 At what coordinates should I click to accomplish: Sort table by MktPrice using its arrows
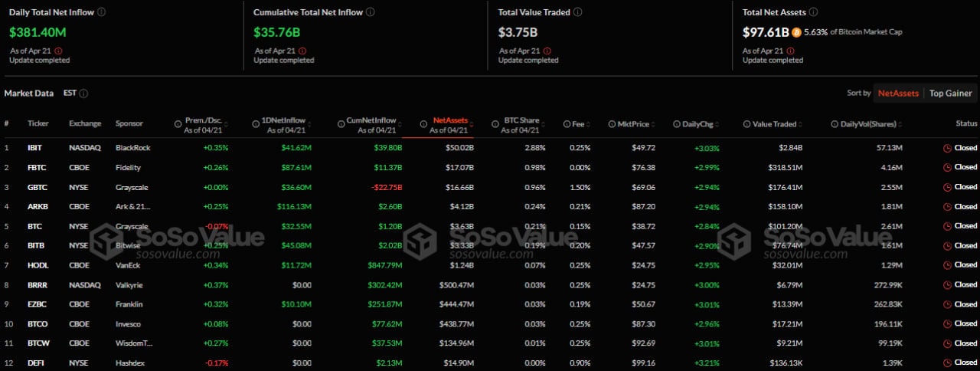click(x=654, y=124)
